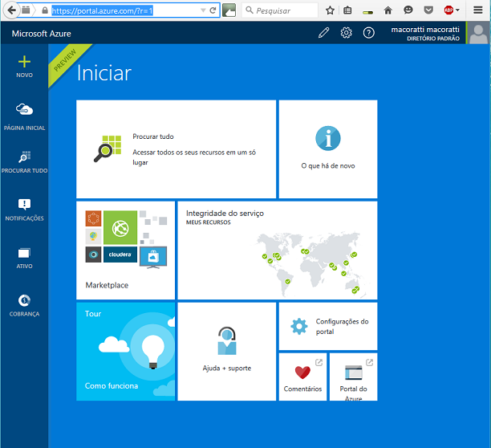Image resolution: width=491 pixels, height=448 pixels.
Task: Click the user avatar picture
Action: pos(478,33)
